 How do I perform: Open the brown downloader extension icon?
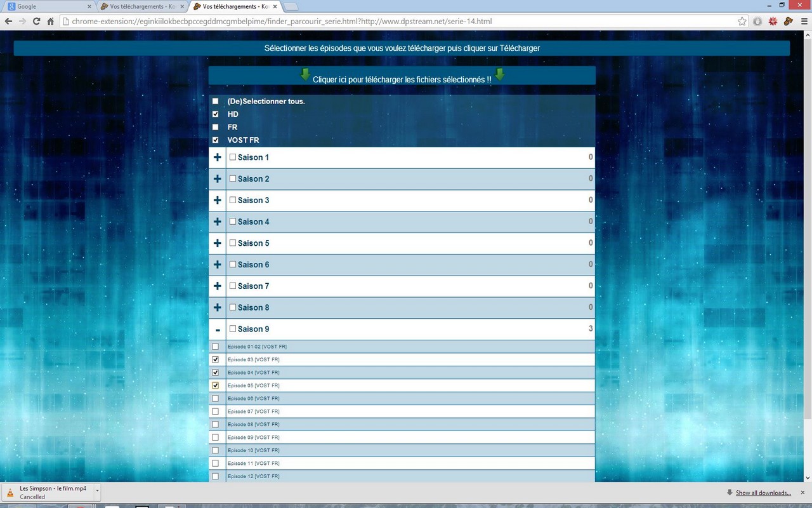(789, 21)
